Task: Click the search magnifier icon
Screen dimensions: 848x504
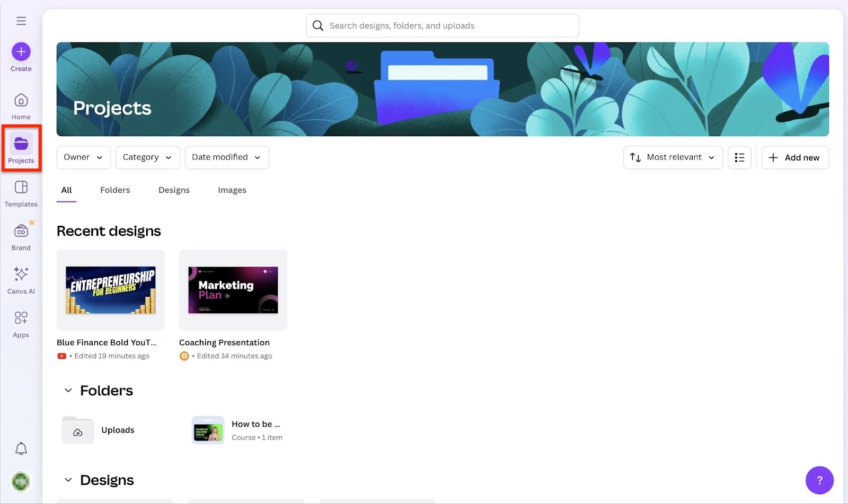Action: [318, 25]
